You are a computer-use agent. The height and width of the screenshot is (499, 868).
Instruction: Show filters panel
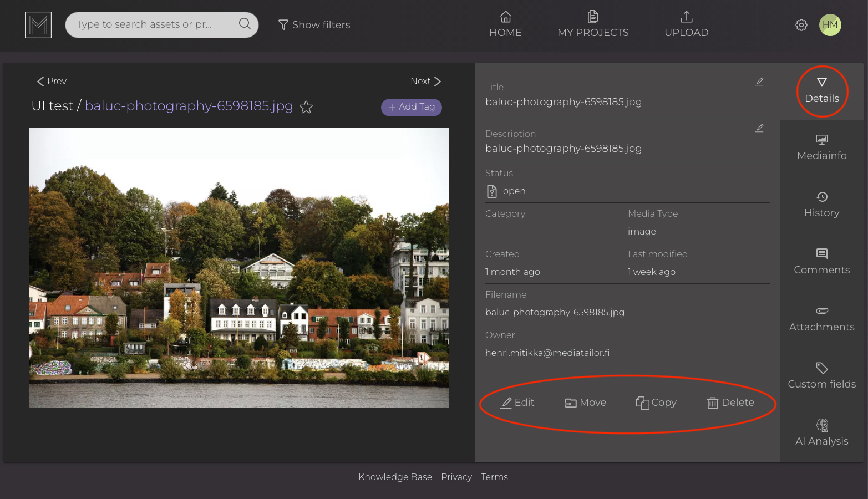[x=314, y=25]
